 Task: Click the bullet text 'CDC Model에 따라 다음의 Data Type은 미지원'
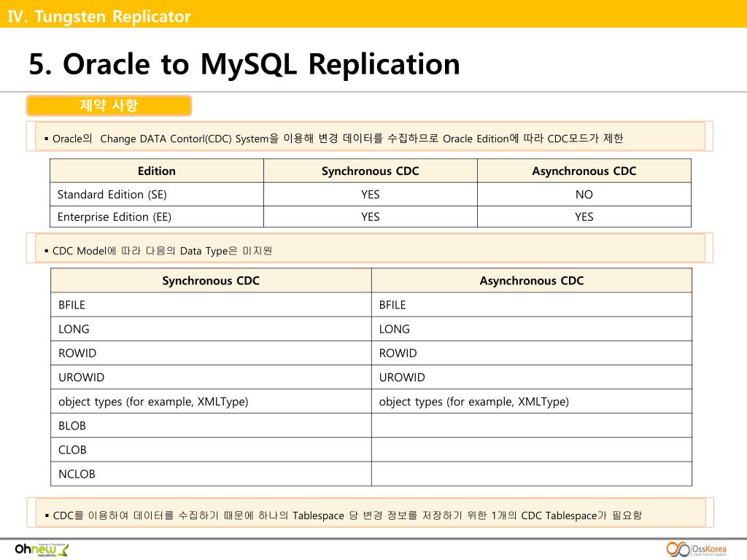point(158,251)
